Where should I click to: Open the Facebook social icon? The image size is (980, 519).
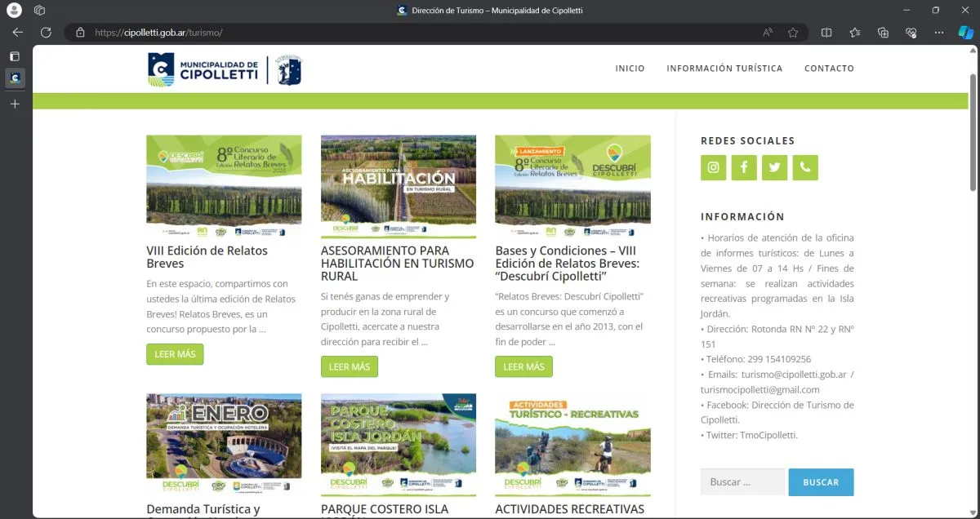pyautogui.click(x=744, y=167)
